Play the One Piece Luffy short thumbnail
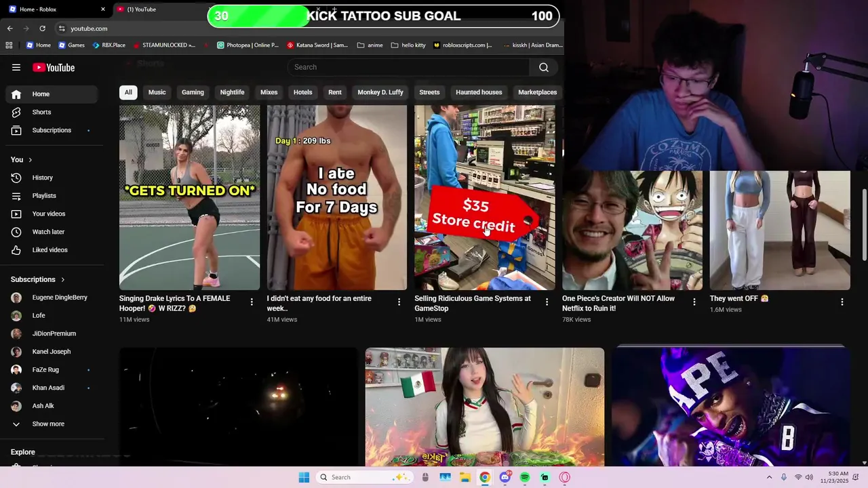This screenshot has height=488, width=868. [632, 230]
